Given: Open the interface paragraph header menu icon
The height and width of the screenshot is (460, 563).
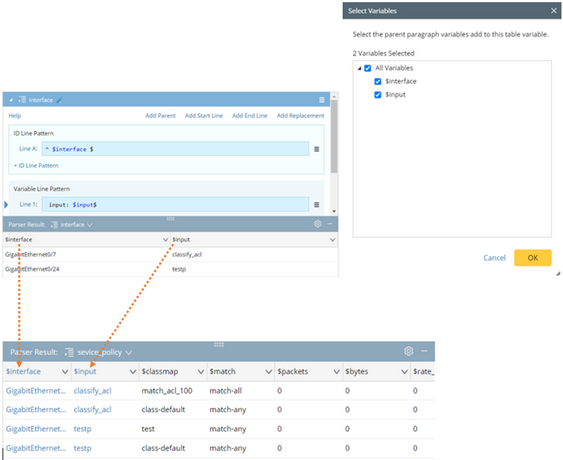Looking at the screenshot, I should tap(322, 100).
